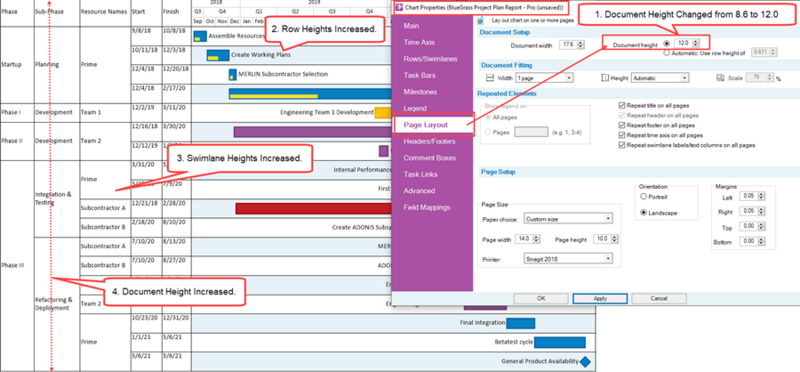Image resolution: width=800 pixels, height=372 pixels.
Task: Open the Paper choice dropdown
Action: (568, 219)
